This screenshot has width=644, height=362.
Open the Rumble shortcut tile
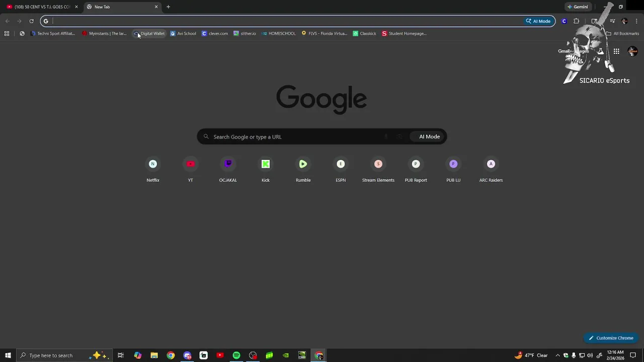click(x=303, y=170)
